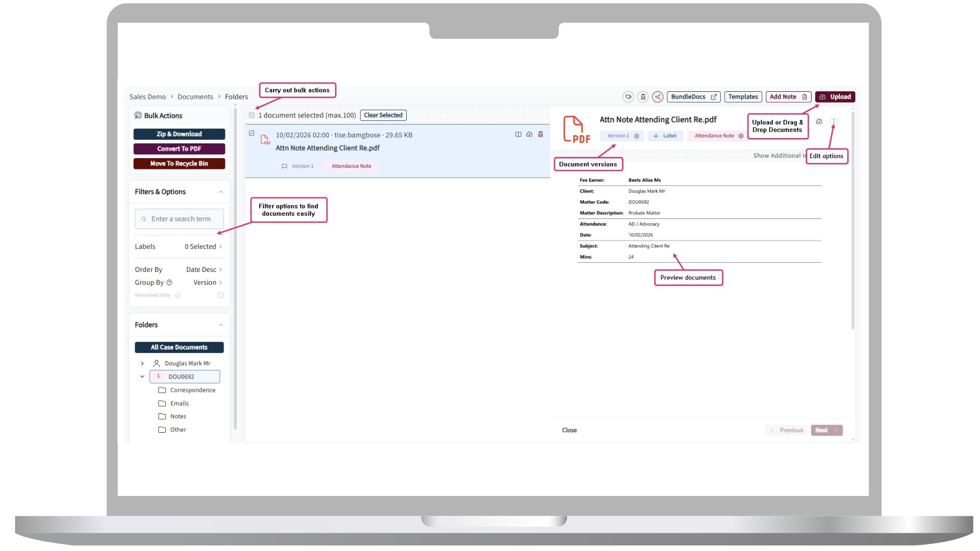The width and height of the screenshot is (980, 551).
Task: Click Clear Selected button
Action: pos(383,115)
